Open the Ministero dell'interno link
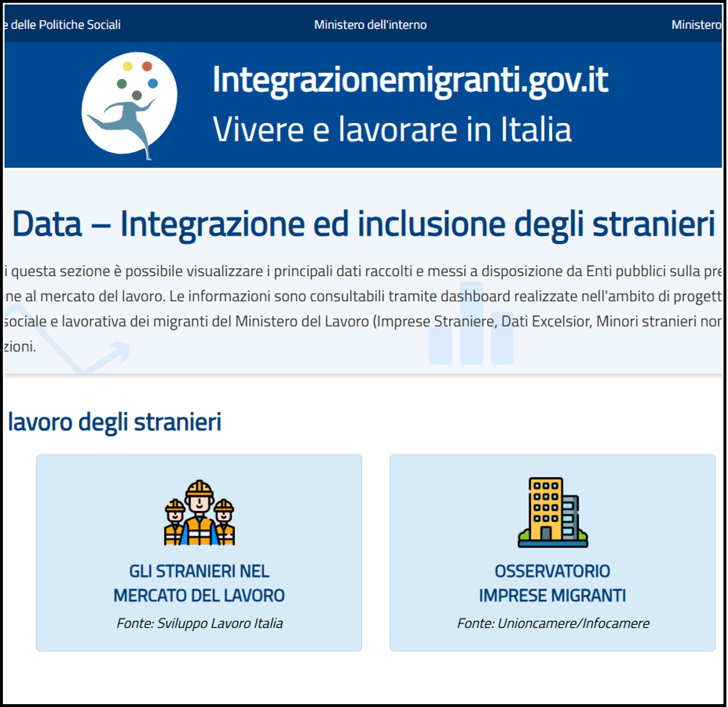The image size is (728, 707). click(370, 25)
